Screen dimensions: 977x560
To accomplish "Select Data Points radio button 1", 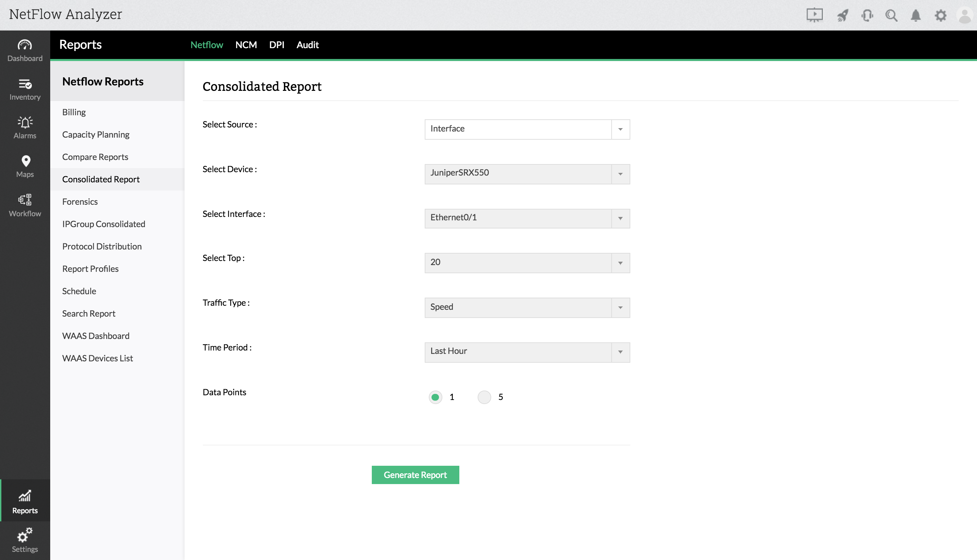I will tap(435, 397).
